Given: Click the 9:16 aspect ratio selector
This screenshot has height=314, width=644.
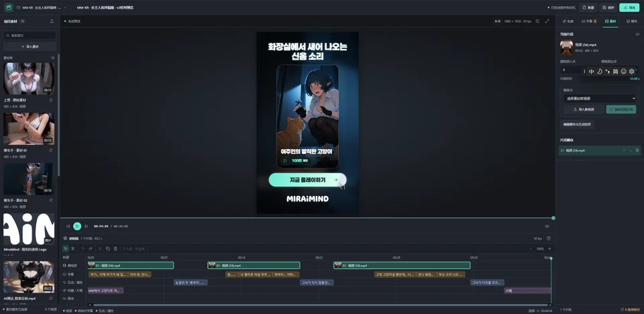Looking at the screenshot, I should coord(497,21).
